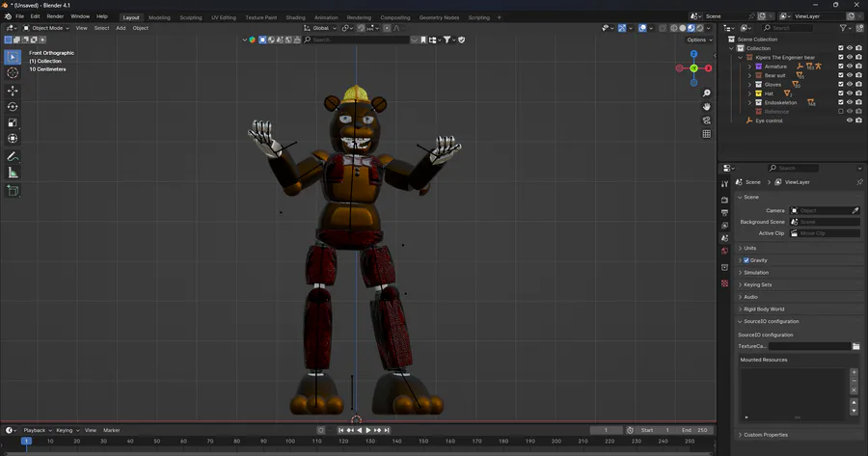Select rendered viewport shading mode
Viewport: 868px width, 456px height.
(x=700, y=28)
